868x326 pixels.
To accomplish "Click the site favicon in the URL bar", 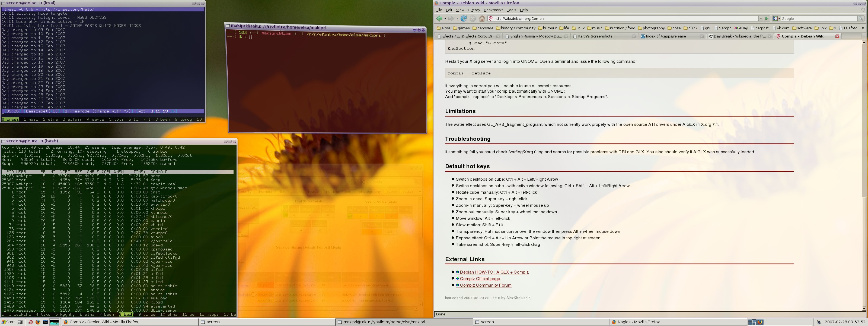I will pos(491,18).
